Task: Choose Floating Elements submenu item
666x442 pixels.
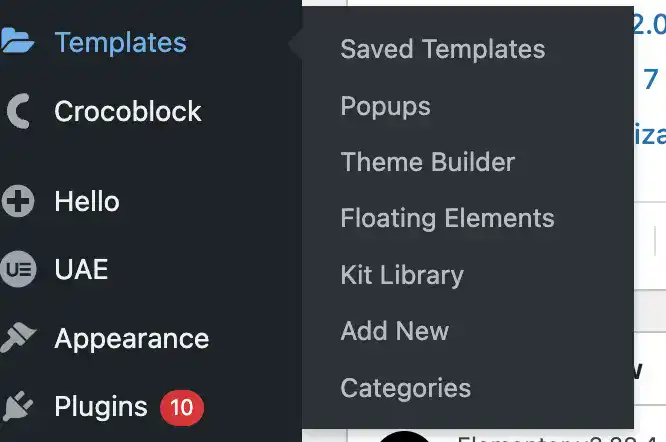Action: point(447,219)
